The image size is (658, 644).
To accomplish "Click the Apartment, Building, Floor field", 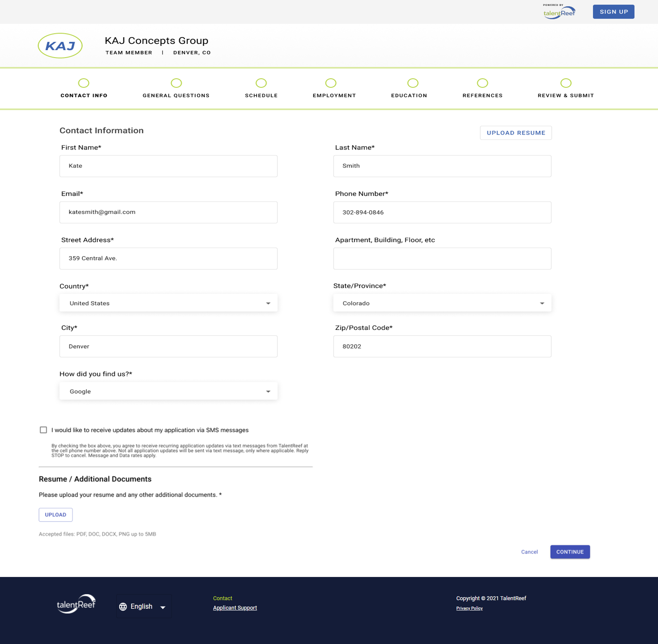I will tap(442, 259).
